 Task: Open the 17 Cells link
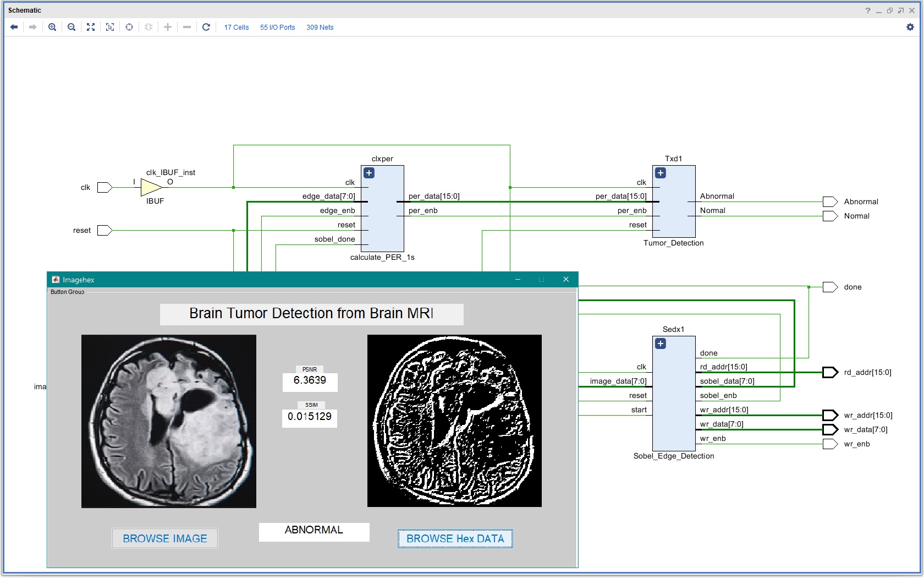[x=236, y=28]
